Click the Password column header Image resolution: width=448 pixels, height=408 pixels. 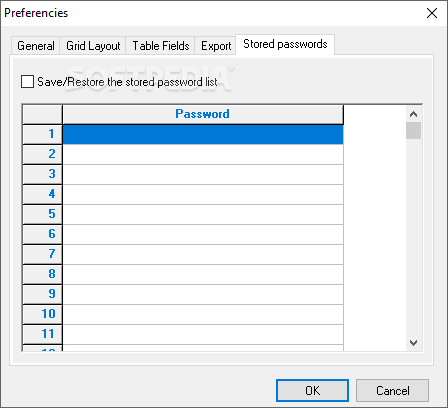(203, 114)
